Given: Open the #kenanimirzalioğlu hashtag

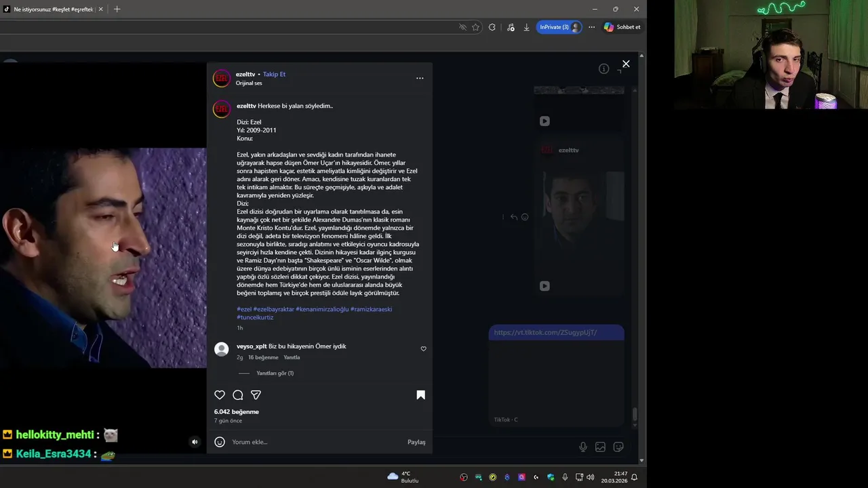Looking at the screenshot, I should [322, 309].
